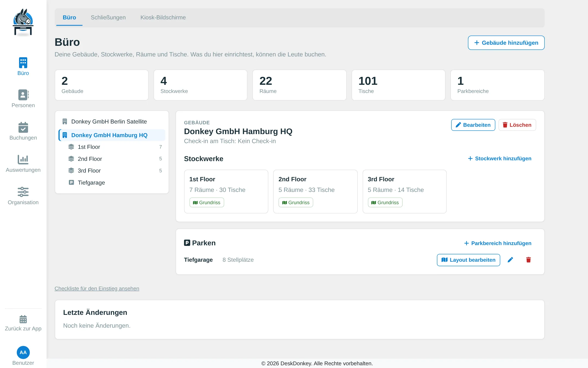Select Donkey GmbH Berlin Satellite in tree
588x368 pixels.
[112, 122]
